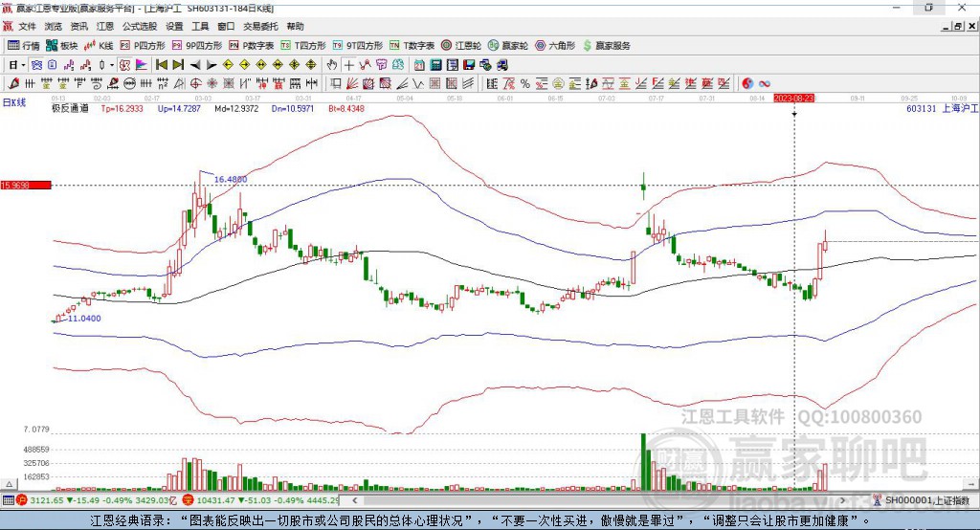Image resolution: width=980 pixels, height=530 pixels.
Task: Click the last yellow diamond icon
Action: tap(311, 65)
